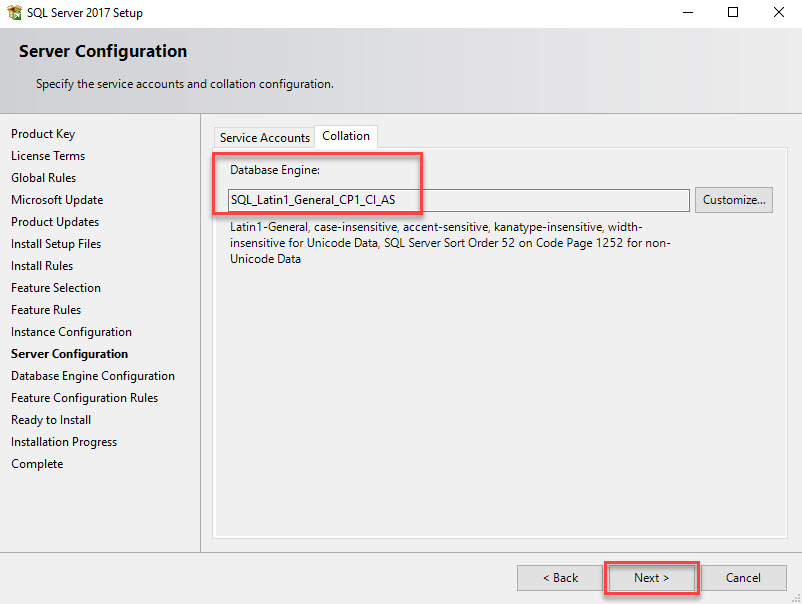Click the Complete step
This screenshot has height=604, width=802.
click(x=37, y=464)
